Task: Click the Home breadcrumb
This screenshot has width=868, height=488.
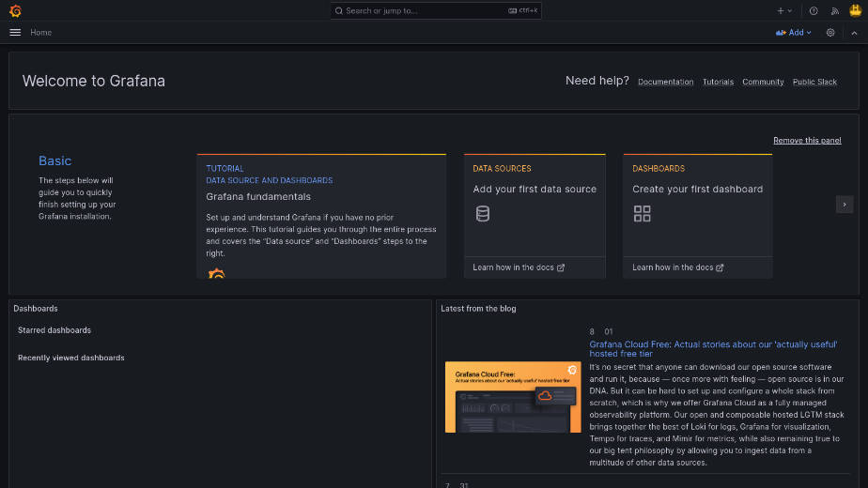Action: tap(41, 33)
